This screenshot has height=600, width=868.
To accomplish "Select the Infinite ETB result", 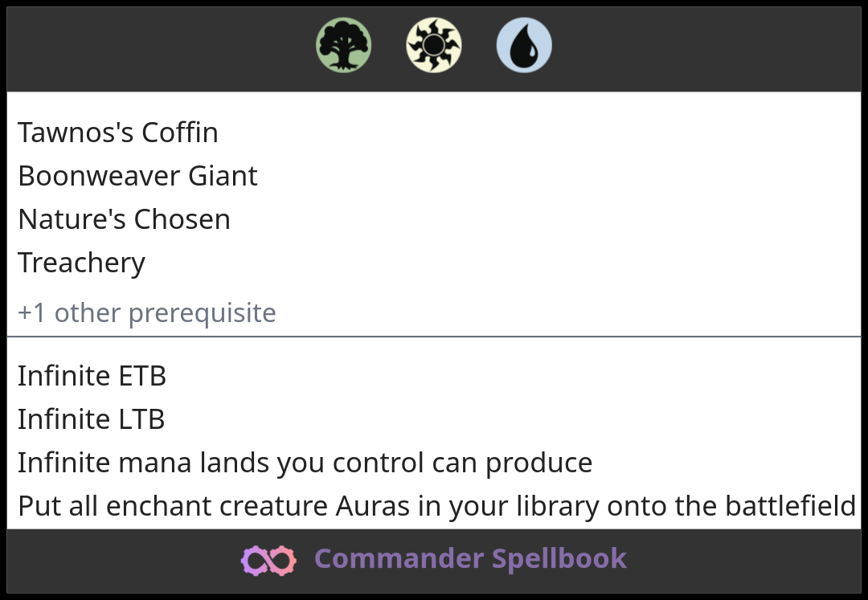I will click(x=92, y=376).
